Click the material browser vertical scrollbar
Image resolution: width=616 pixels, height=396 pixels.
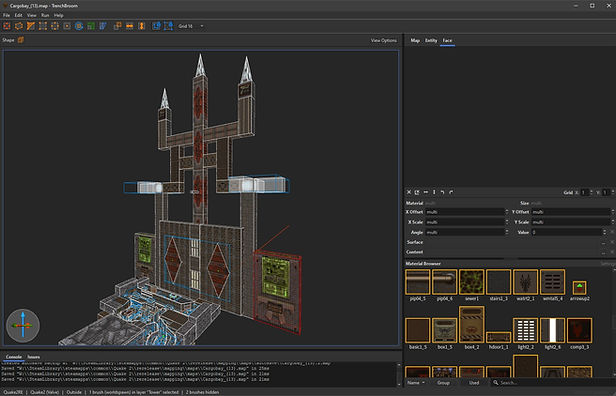(614, 322)
